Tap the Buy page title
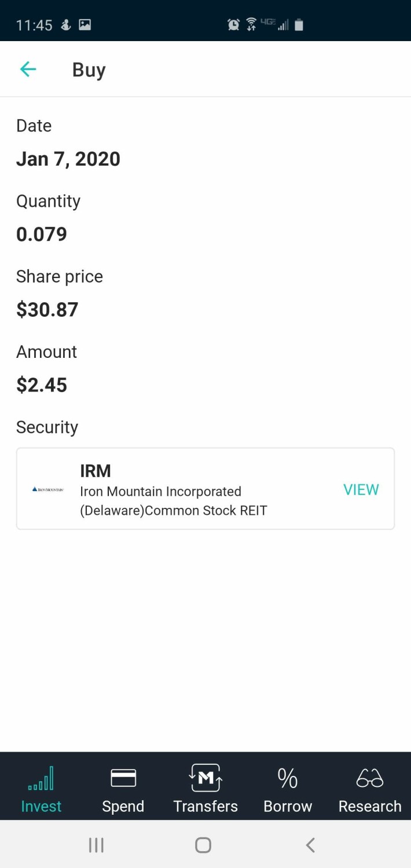 [x=89, y=70]
